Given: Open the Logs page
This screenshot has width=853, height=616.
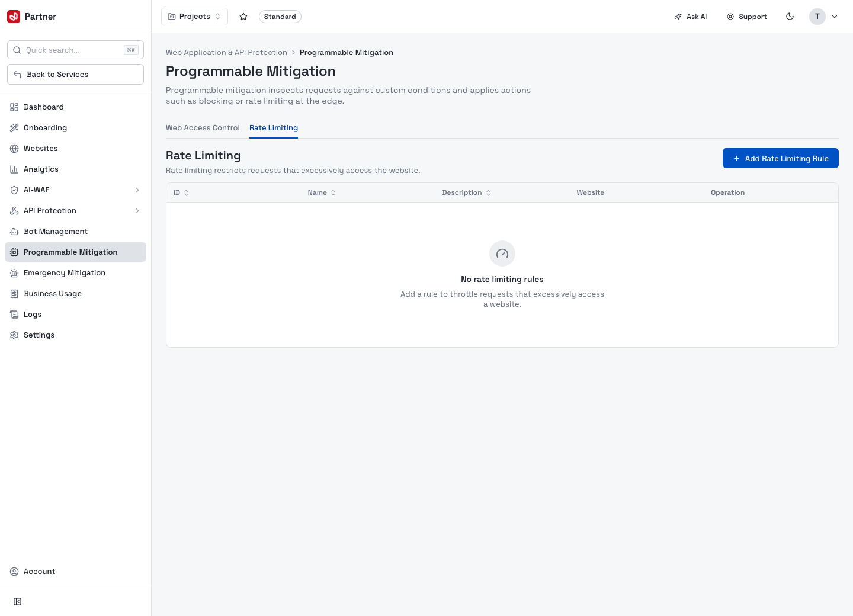Looking at the screenshot, I should [x=75, y=315].
